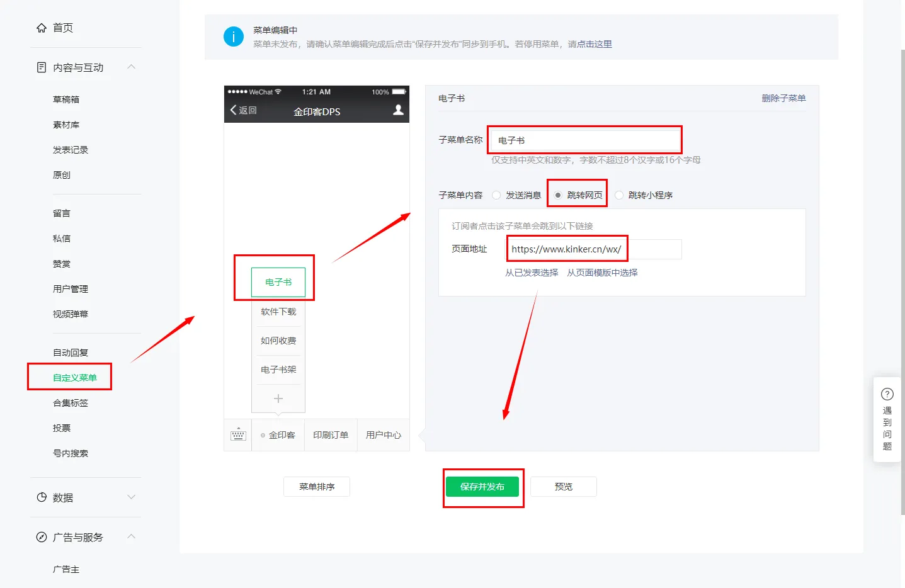The image size is (905, 588).
Task: Click the 页面地址 URL input field
Action: [595, 249]
